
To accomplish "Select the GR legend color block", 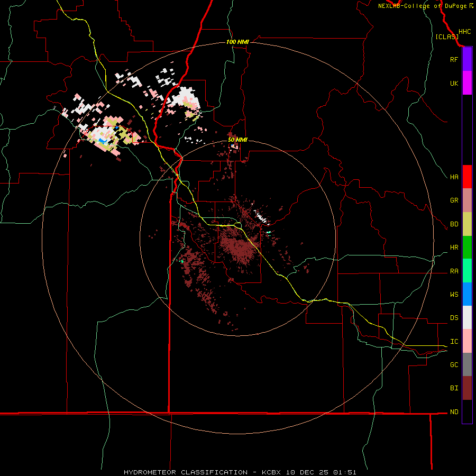I will [467, 200].
